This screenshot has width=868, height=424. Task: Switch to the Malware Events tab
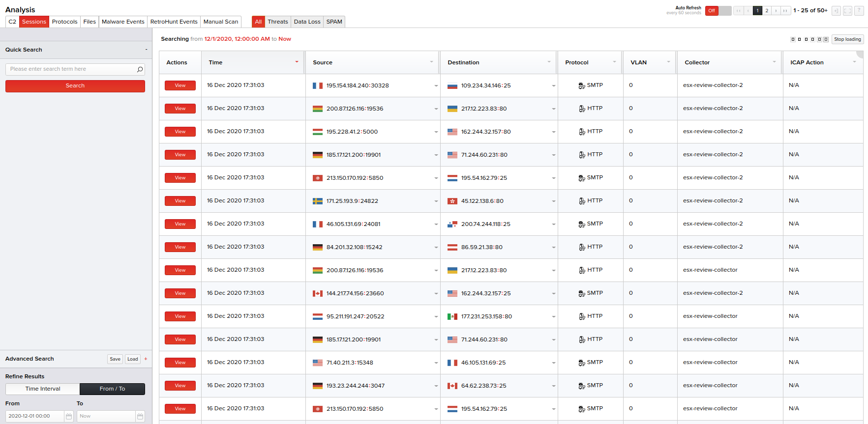(123, 22)
